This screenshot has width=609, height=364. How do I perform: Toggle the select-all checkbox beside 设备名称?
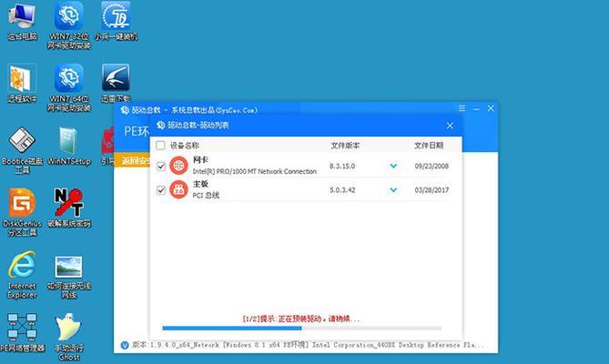(x=160, y=146)
